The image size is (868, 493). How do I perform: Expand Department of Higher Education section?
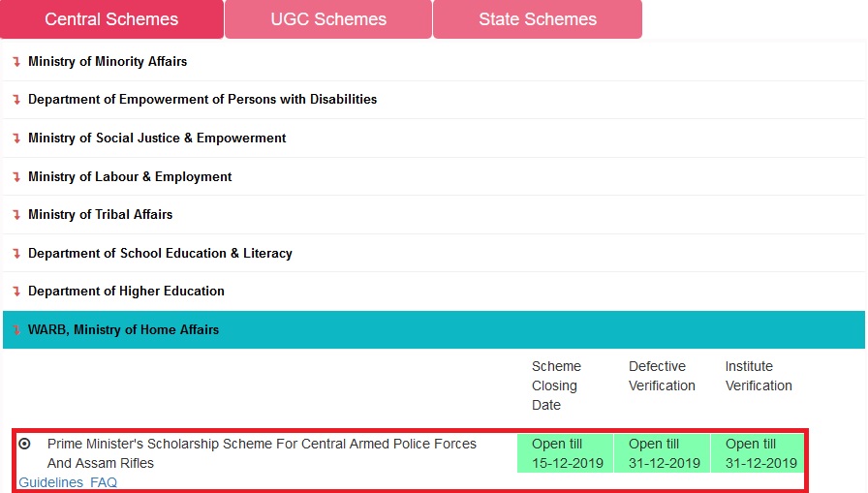coord(126,292)
